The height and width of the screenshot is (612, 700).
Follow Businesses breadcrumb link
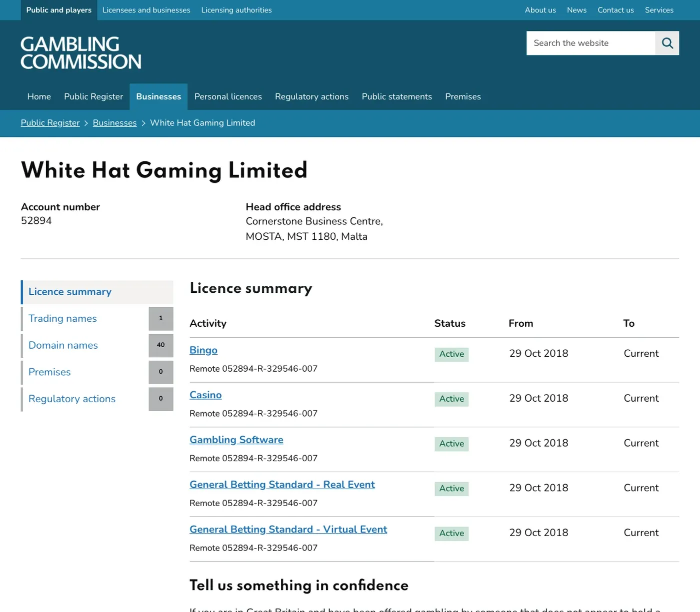point(114,123)
